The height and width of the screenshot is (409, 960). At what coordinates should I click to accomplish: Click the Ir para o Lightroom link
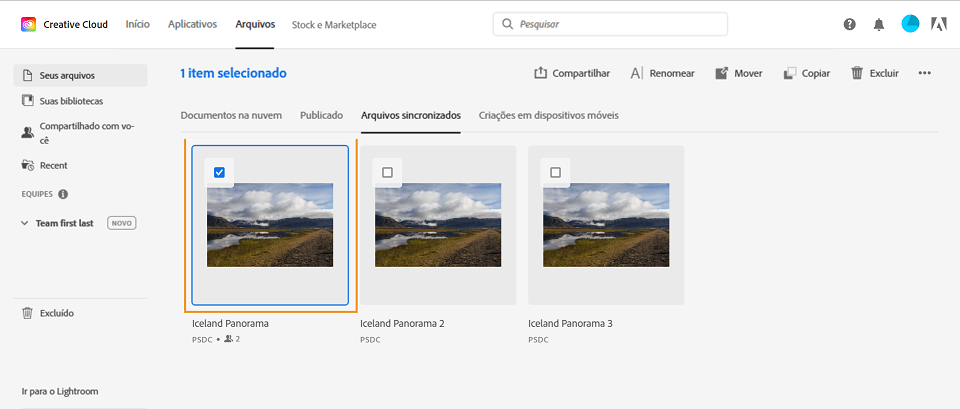pyautogui.click(x=60, y=391)
